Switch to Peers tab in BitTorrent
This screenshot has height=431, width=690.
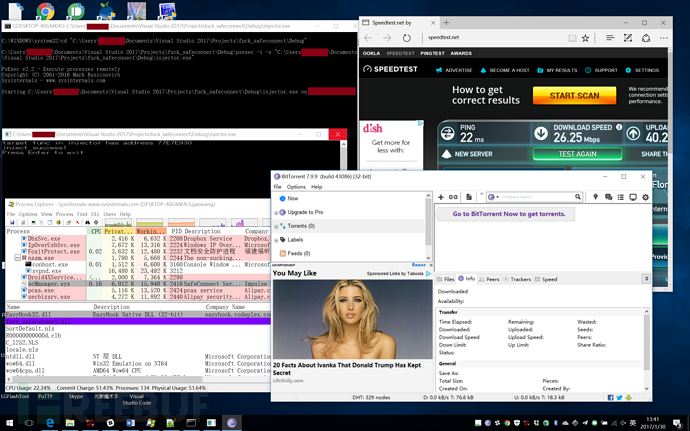pyautogui.click(x=489, y=279)
